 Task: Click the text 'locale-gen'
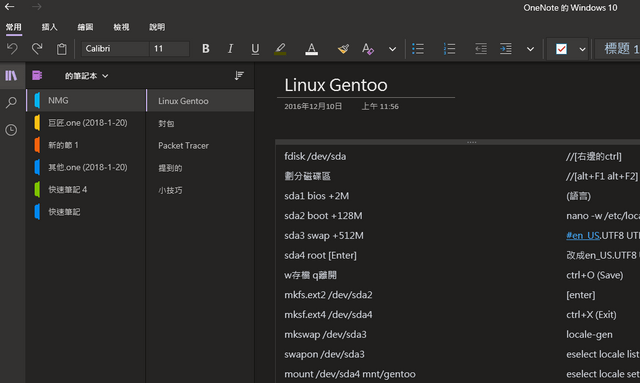(x=589, y=334)
